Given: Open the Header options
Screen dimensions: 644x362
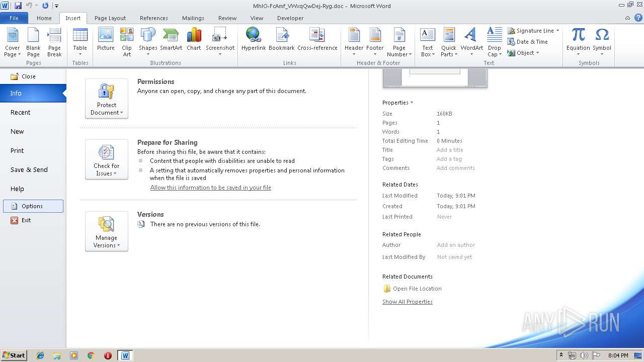Looking at the screenshot, I should click(x=354, y=42).
